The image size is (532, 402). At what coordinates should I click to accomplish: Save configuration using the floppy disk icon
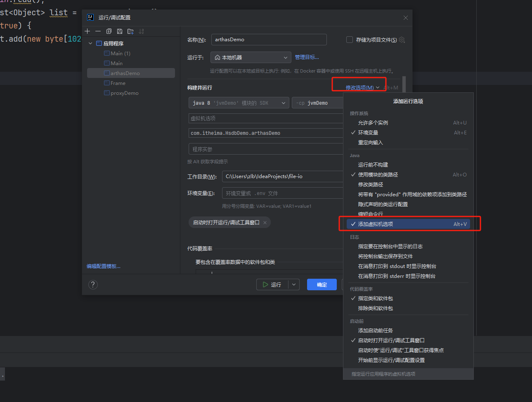pos(120,31)
